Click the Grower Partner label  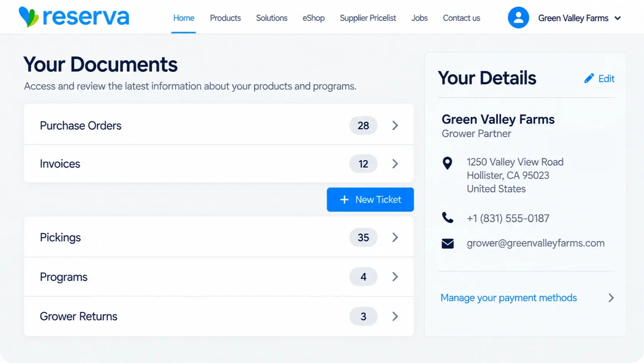point(476,134)
